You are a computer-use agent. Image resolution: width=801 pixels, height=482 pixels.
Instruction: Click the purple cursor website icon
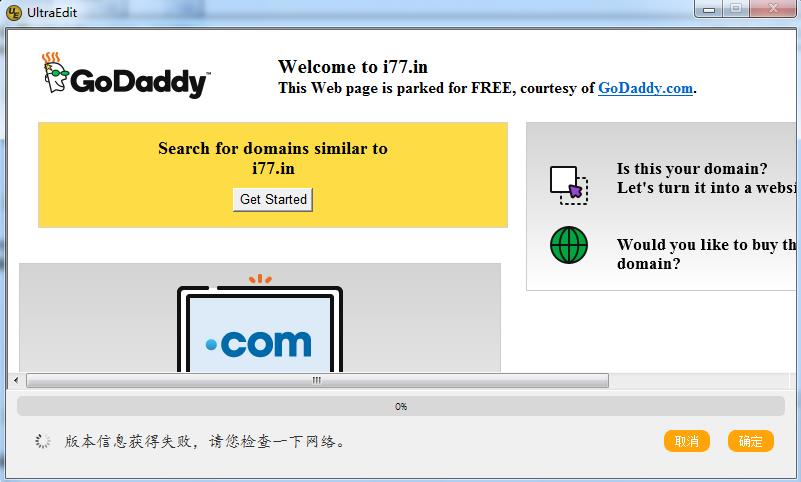569,185
